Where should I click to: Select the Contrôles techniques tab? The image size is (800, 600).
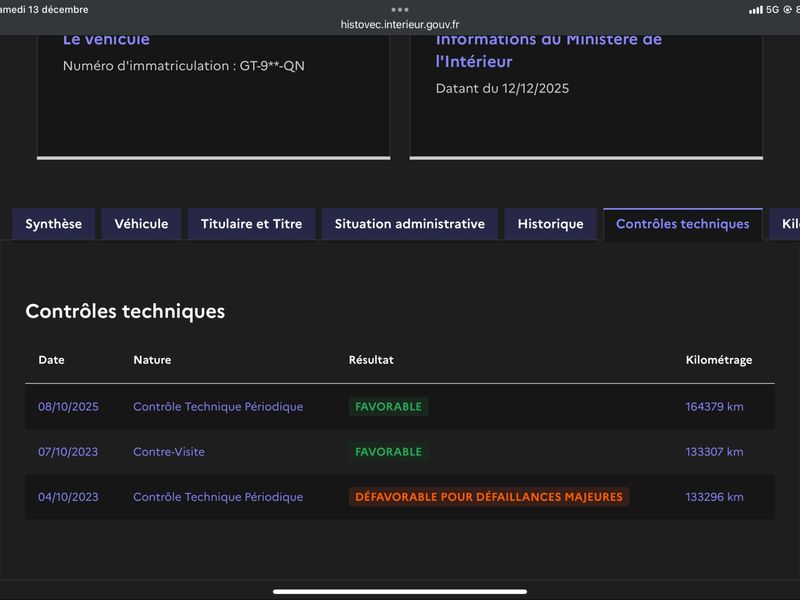(682, 224)
